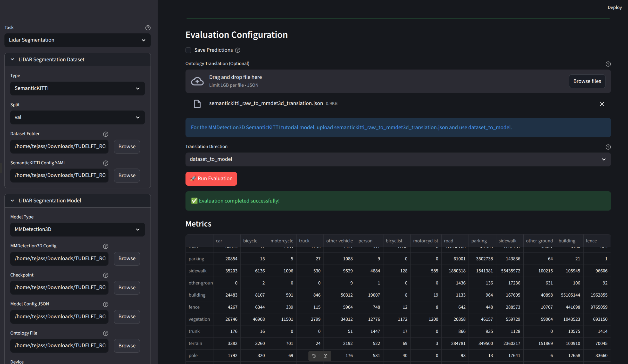Viewport: 628px width, 364px height.
Task: Click Browse files for ontology translation
Action: point(587,81)
